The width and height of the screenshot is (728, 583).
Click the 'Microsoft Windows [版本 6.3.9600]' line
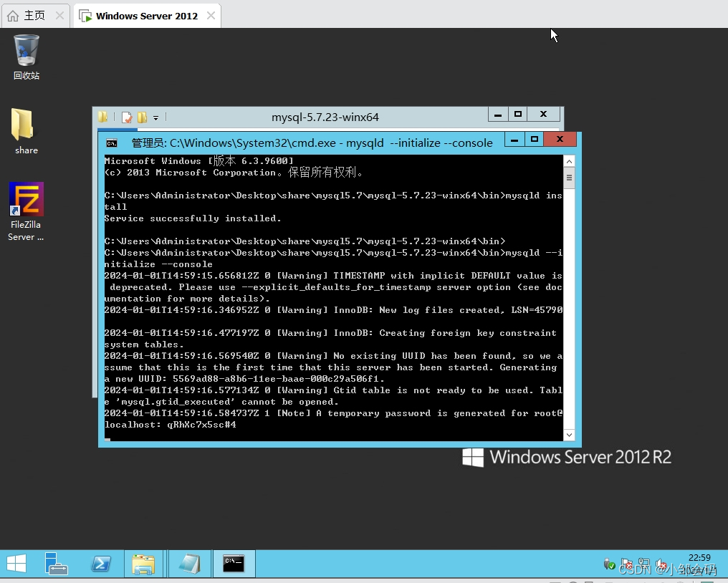coord(198,161)
